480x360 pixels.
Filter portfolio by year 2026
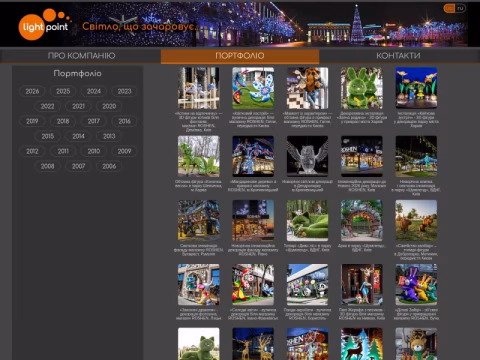point(32,91)
